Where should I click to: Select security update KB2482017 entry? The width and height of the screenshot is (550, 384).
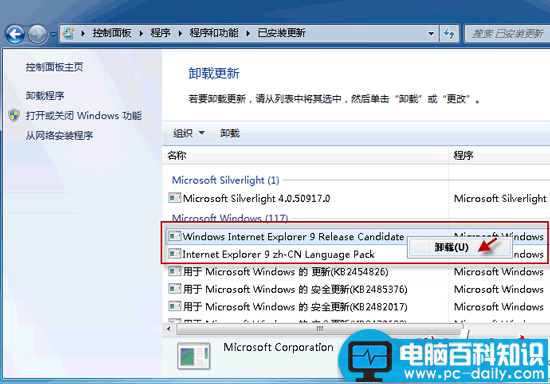tap(295, 307)
